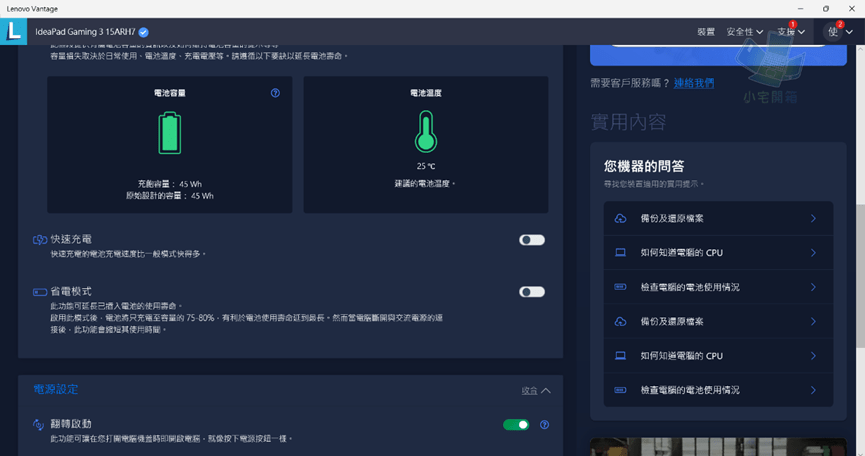Click the 建議的電池溫度 text
The image size is (865, 456).
click(425, 184)
